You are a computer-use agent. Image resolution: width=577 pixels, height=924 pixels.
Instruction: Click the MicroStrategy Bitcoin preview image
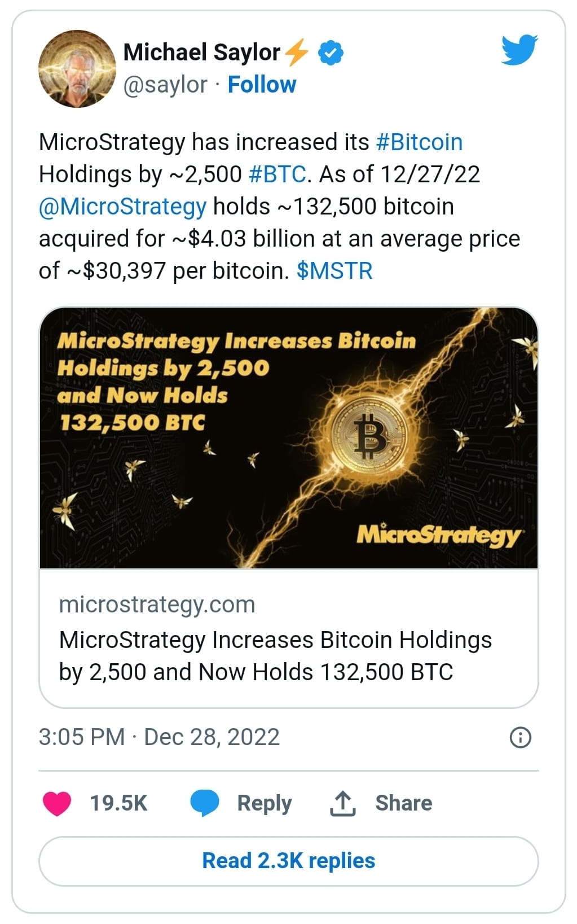tap(288, 437)
